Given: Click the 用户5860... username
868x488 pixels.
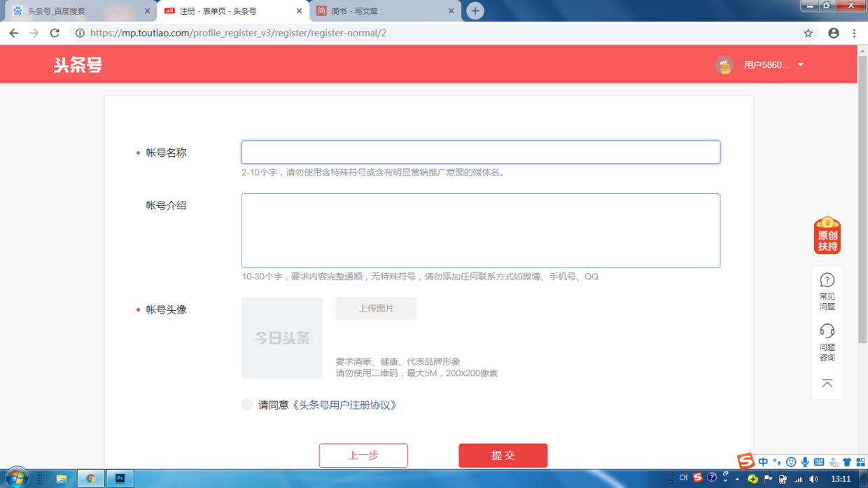Looking at the screenshot, I should (x=766, y=65).
